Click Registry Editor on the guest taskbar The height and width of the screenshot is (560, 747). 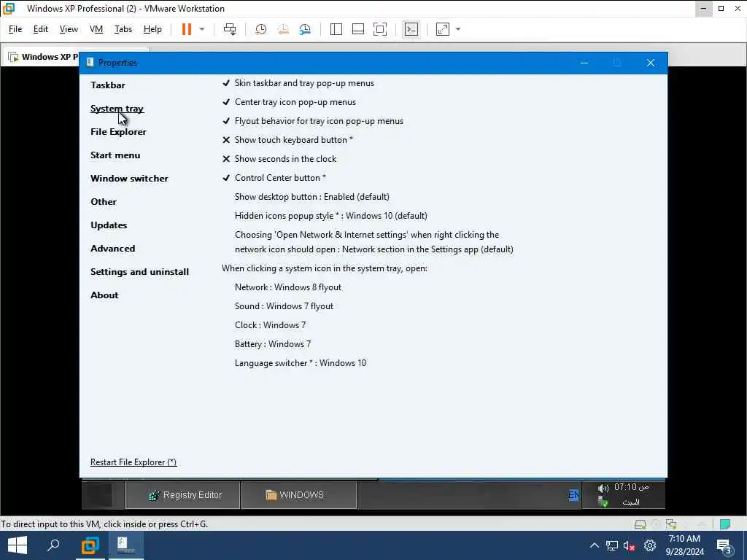point(183,495)
